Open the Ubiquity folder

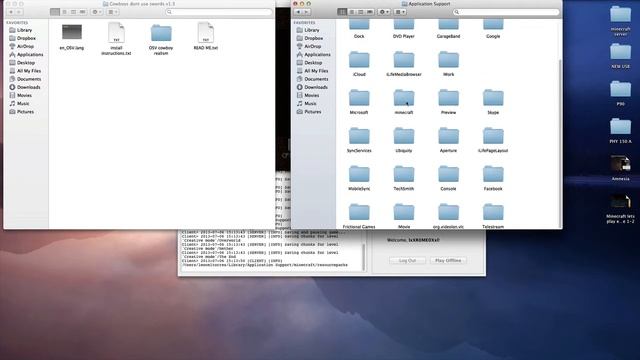pyautogui.click(x=404, y=137)
